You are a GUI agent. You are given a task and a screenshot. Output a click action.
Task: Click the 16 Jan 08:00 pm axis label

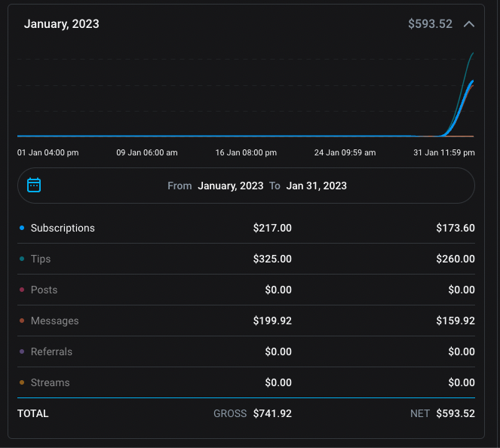point(246,153)
